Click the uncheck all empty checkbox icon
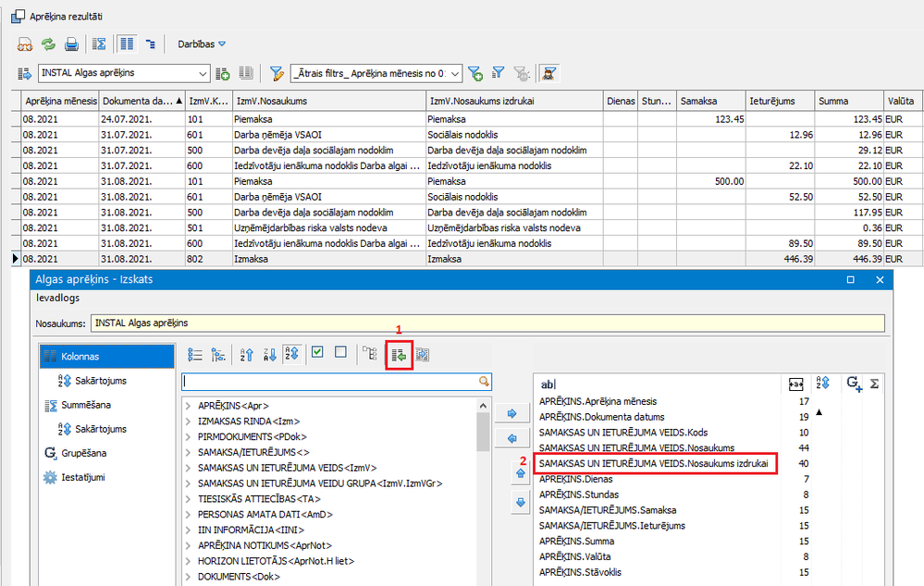This screenshot has height=586, width=924. click(x=340, y=352)
